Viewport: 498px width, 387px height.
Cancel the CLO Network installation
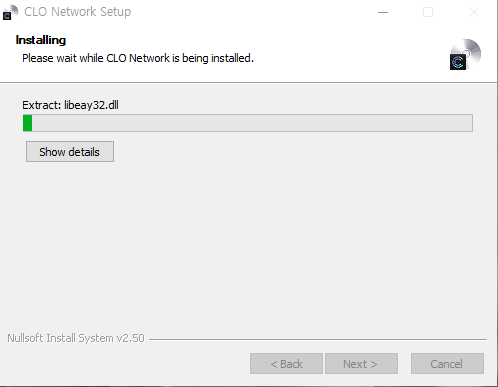point(447,364)
